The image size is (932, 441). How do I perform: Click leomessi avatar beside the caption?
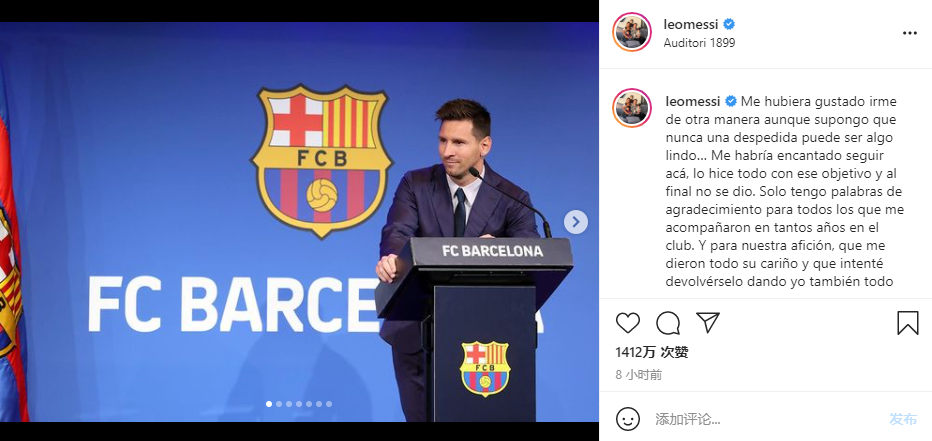(x=632, y=108)
